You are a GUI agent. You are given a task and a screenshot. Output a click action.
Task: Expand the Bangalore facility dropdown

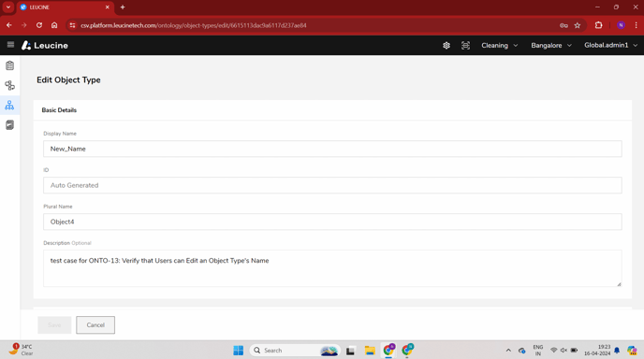coord(551,46)
